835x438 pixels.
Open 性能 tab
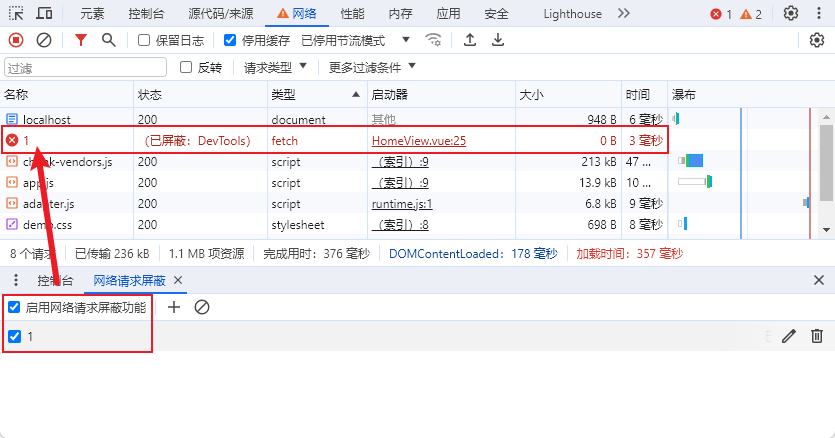coord(353,14)
